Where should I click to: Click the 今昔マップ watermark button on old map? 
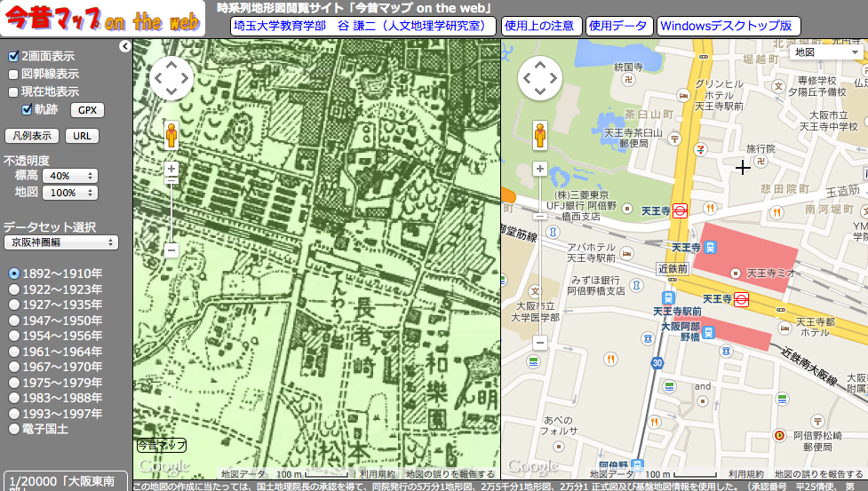(162, 445)
